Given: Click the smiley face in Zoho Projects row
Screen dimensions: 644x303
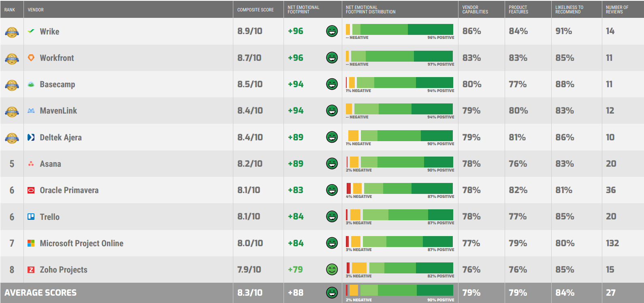Looking at the screenshot, I should point(332,269).
